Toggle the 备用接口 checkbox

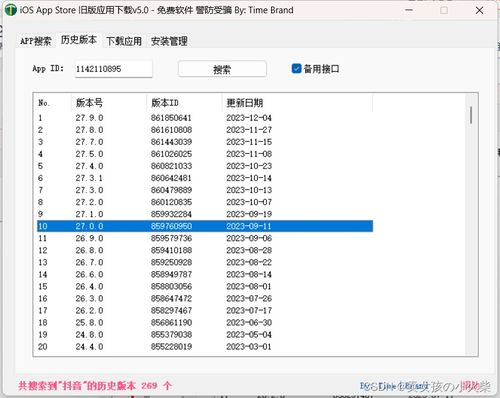(x=315, y=69)
